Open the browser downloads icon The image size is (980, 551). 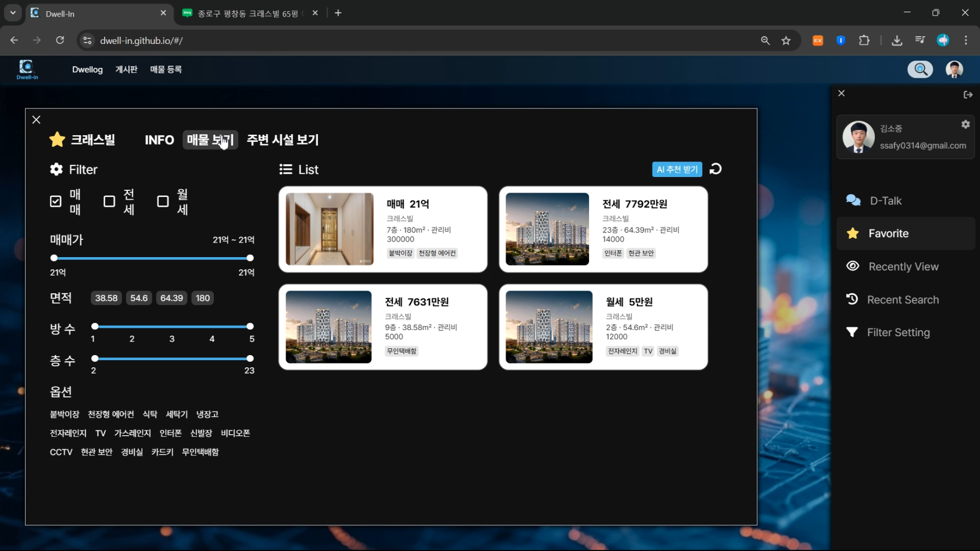coord(896,40)
